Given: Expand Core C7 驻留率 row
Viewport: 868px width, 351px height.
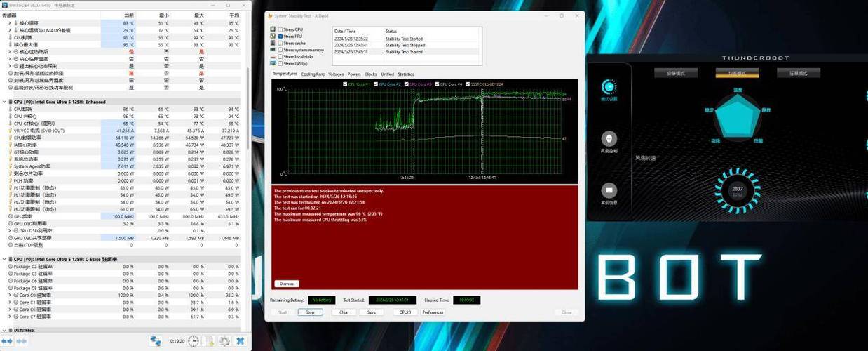Looking at the screenshot, I should 9,317.
